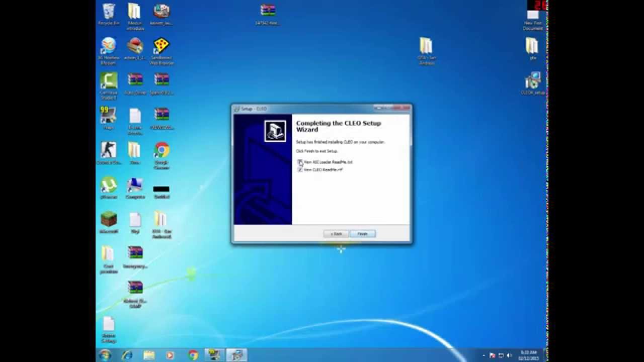Image resolution: width=644 pixels, height=362 pixels.
Task: Click the Finish button in CLEO Setup
Action: point(363,234)
